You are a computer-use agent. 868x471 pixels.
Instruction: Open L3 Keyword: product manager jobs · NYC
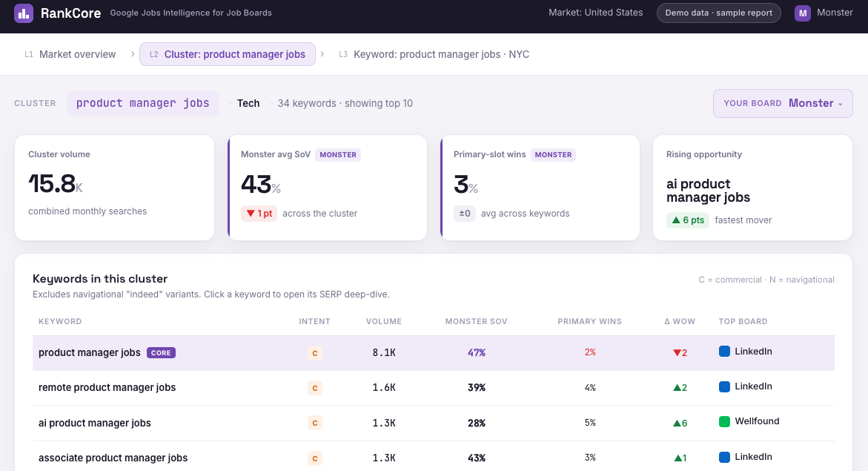[x=434, y=54]
